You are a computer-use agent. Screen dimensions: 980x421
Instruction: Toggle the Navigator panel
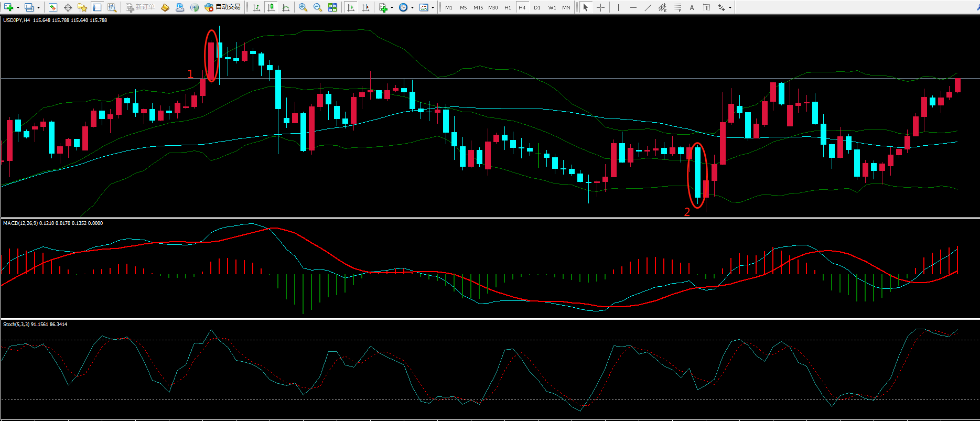coord(82,7)
